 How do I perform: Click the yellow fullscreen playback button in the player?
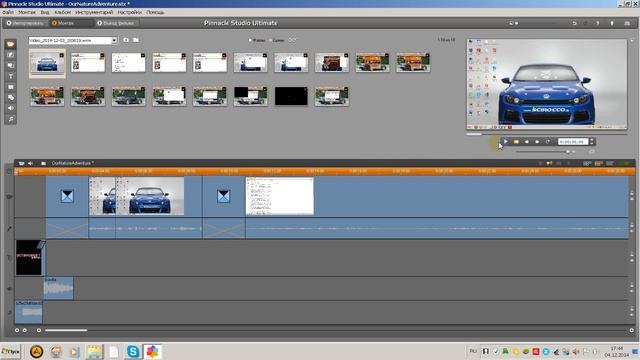click(516, 142)
